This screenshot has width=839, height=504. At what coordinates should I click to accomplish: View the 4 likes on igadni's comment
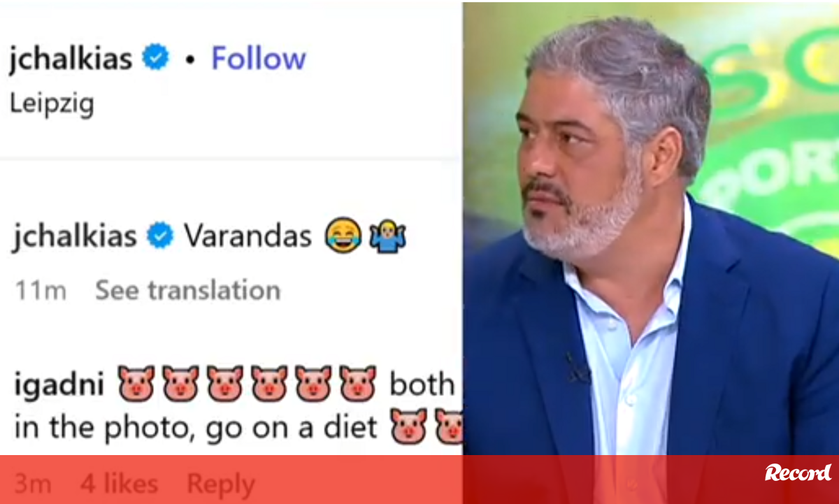pos(119,484)
